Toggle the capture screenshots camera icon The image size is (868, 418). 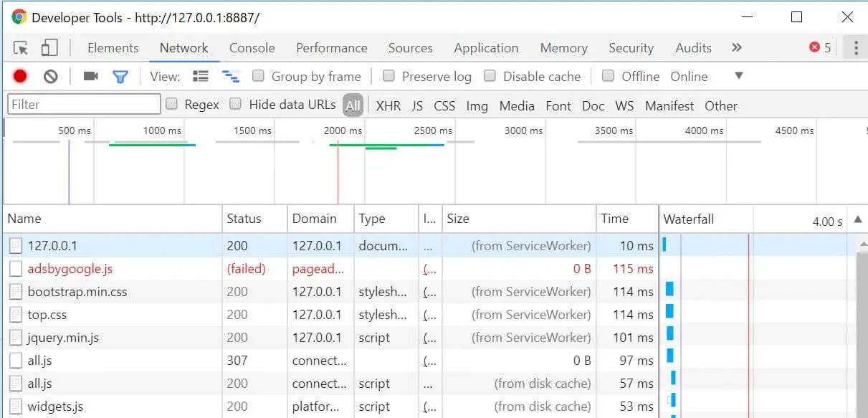(90, 76)
